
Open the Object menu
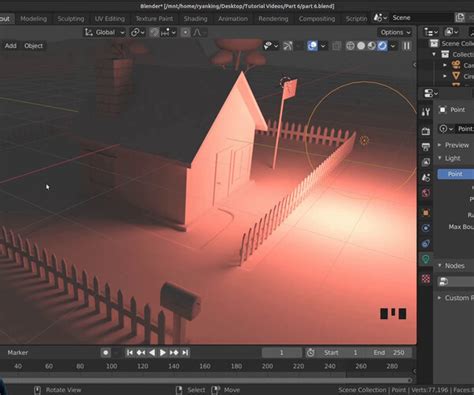33,46
